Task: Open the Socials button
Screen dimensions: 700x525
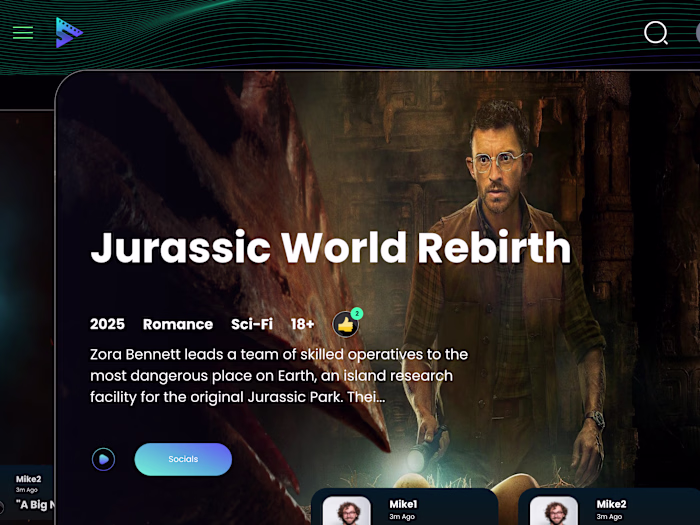Action: (x=183, y=459)
